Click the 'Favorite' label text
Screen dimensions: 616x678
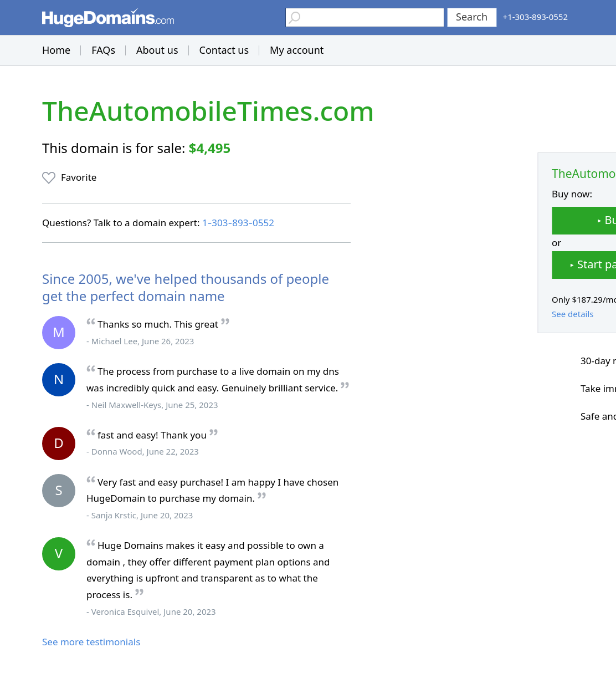pyautogui.click(x=79, y=177)
